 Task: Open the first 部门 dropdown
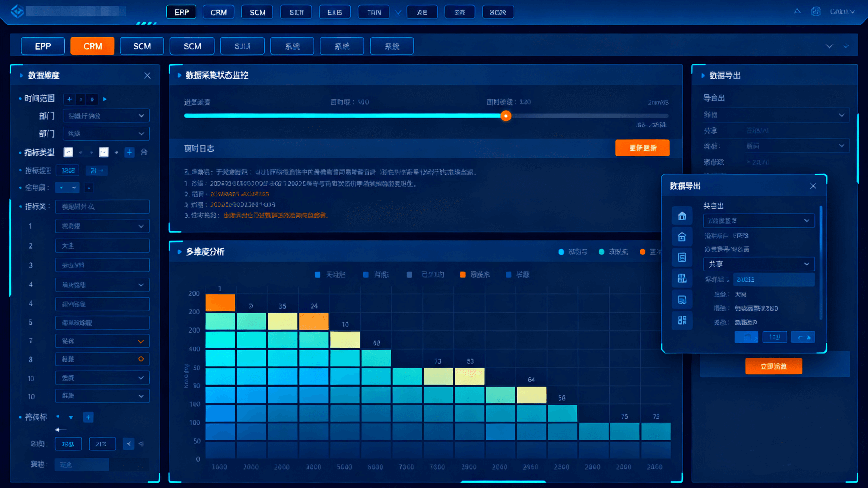pyautogui.click(x=106, y=116)
